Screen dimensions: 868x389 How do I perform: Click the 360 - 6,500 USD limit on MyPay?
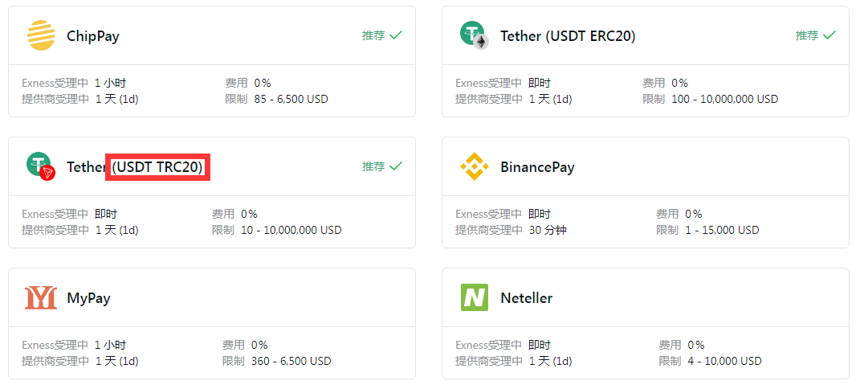291,362
